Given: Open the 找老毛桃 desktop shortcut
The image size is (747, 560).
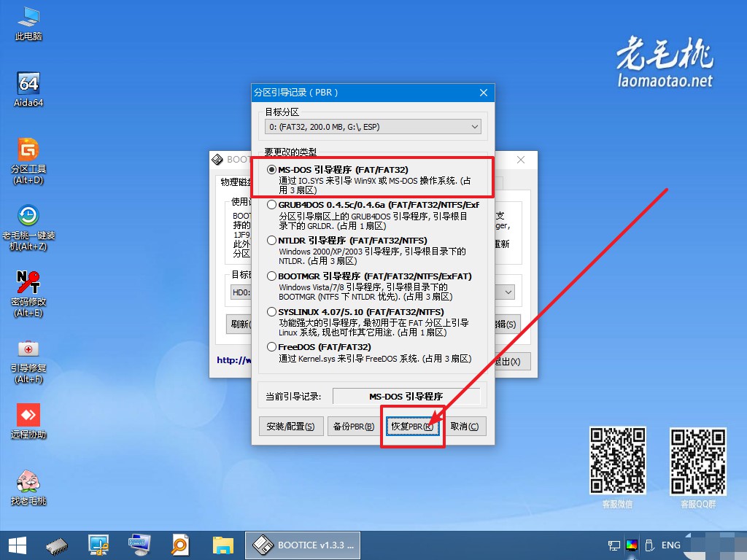Looking at the screenshot, I should click(x=28, y=488).
